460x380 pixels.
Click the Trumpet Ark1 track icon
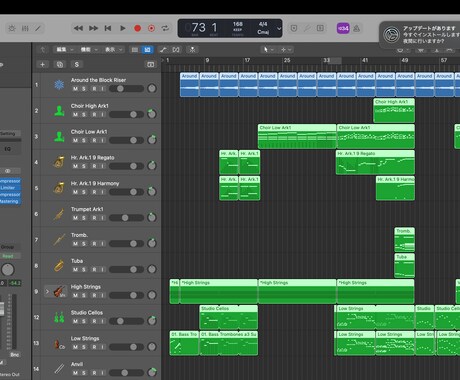pos(59,214)
